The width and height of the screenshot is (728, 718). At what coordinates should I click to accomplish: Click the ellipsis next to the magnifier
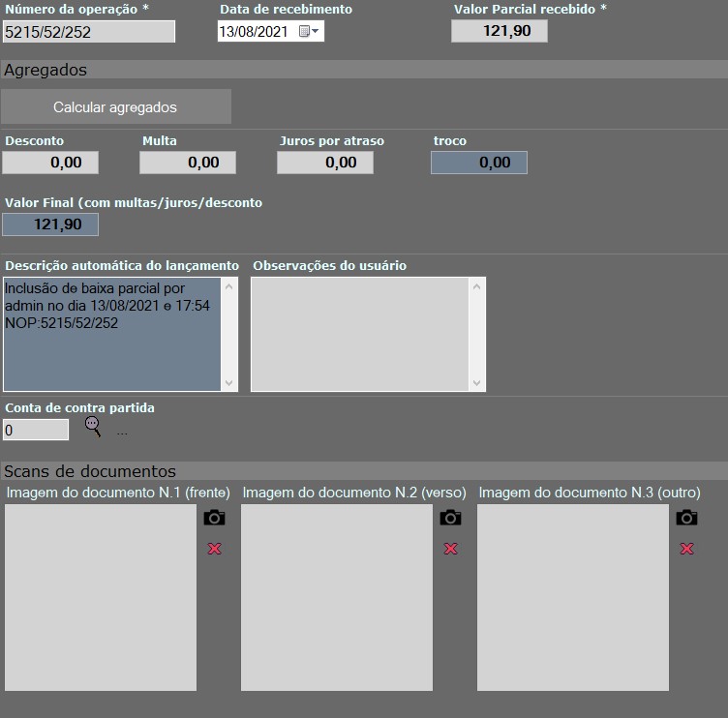[122, 432]
